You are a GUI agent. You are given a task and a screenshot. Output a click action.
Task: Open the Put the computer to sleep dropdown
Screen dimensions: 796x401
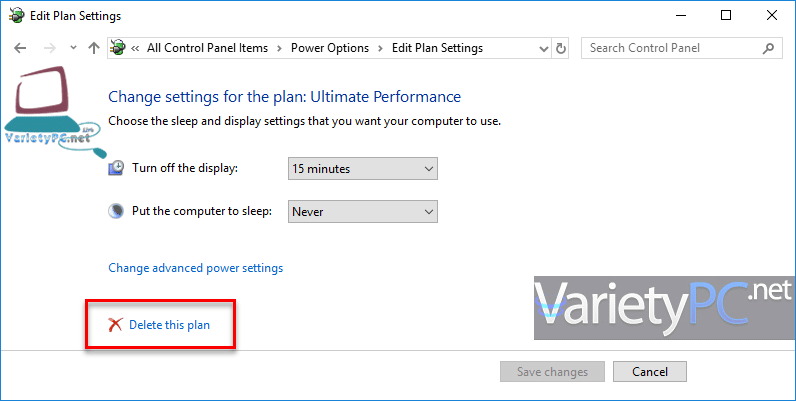362,212
